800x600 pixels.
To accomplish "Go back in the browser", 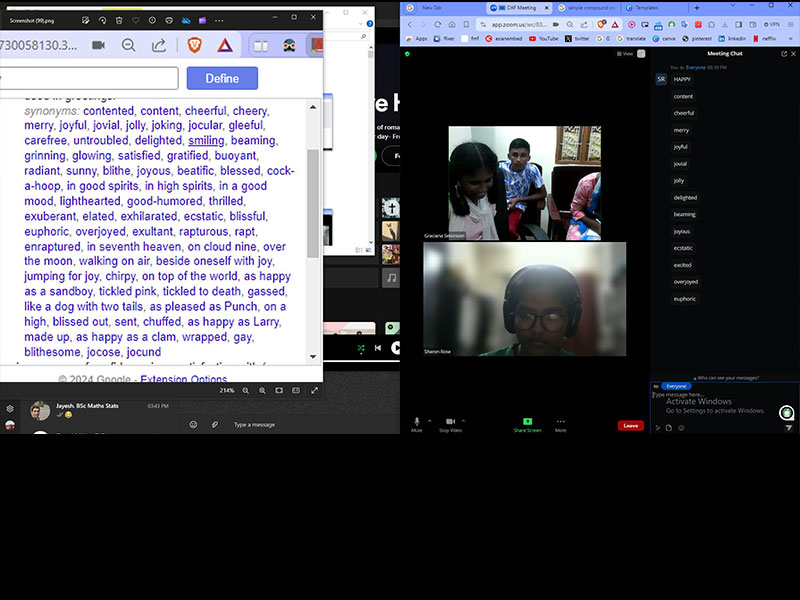I will [x=410, y=24].
